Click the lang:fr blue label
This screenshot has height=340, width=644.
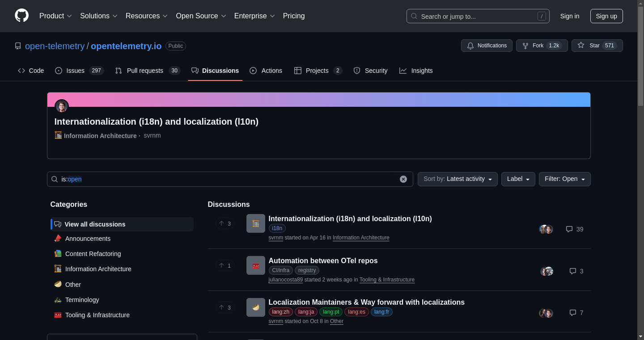pos(381,312)
